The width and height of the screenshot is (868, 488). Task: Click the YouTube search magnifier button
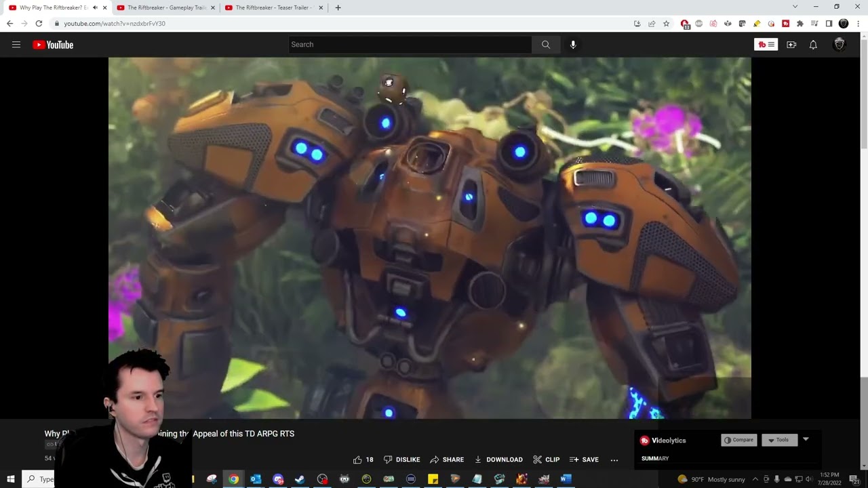pyautogui.click(x=546, y=45)
